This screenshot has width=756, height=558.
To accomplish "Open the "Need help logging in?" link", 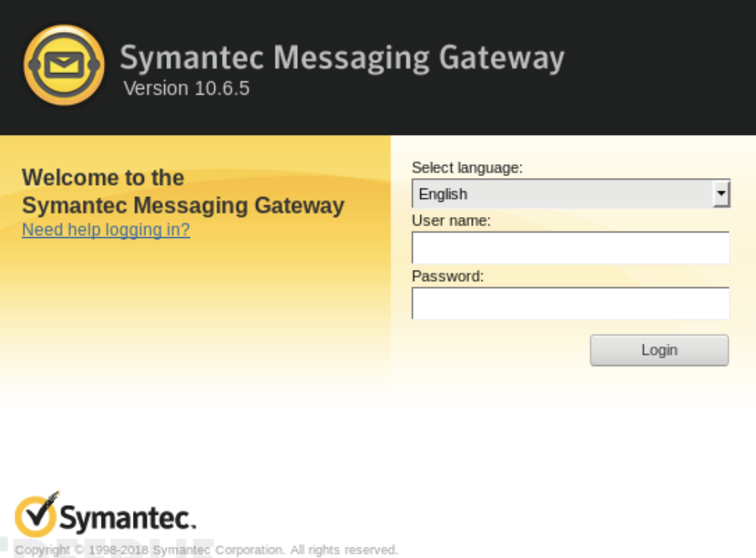I will tap(106, 230).
